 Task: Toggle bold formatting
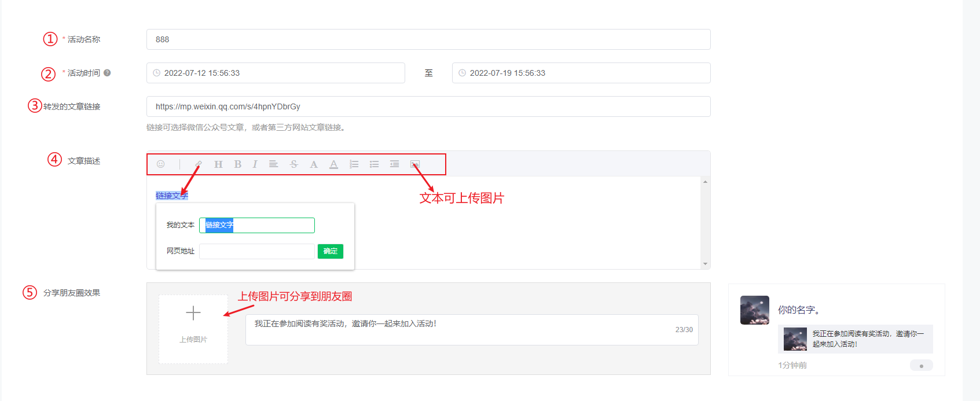238,164
